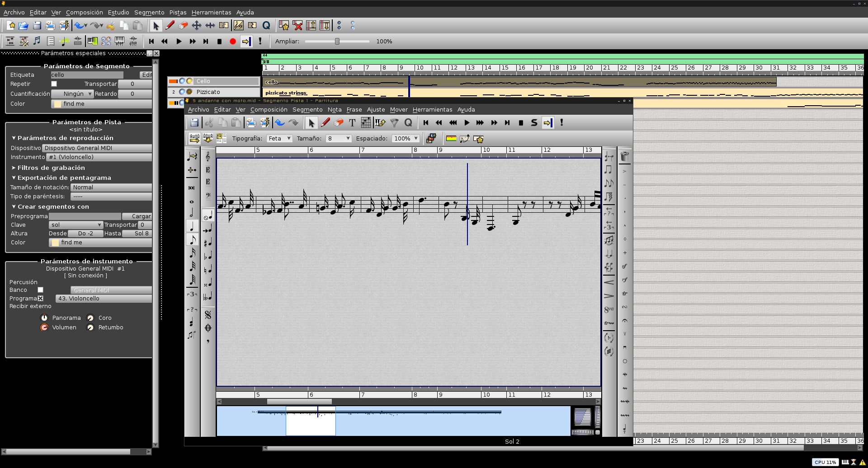Select the pencil draw tool in main toolbar

170,26
